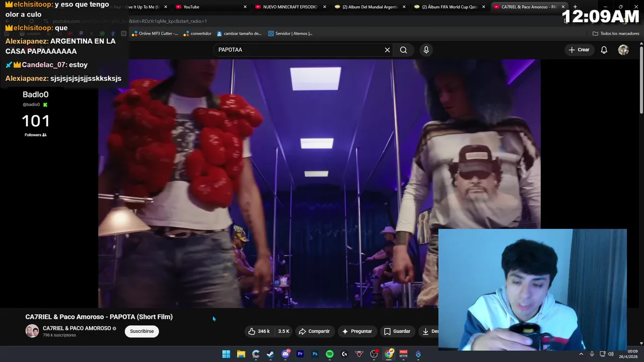Viewport: 644px width, 362px height.
Task: Switch to Google Chrome in taskbar
Action: 388,354
